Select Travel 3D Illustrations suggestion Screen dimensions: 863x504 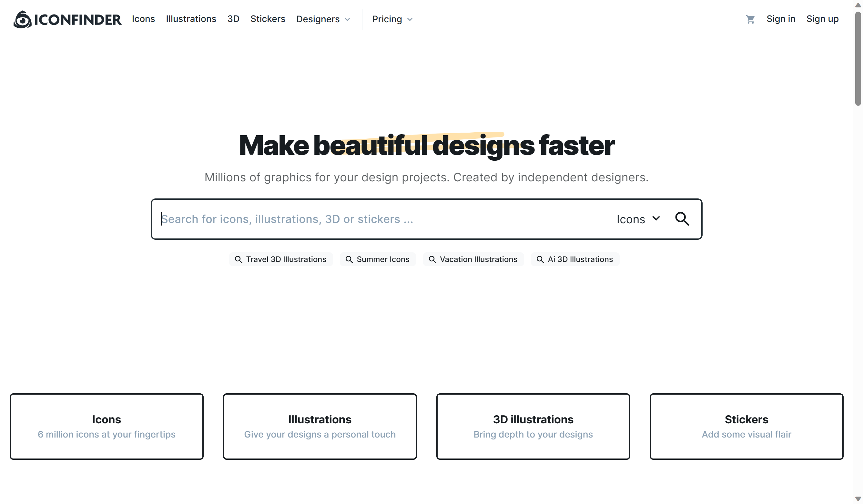coord(281,259)
